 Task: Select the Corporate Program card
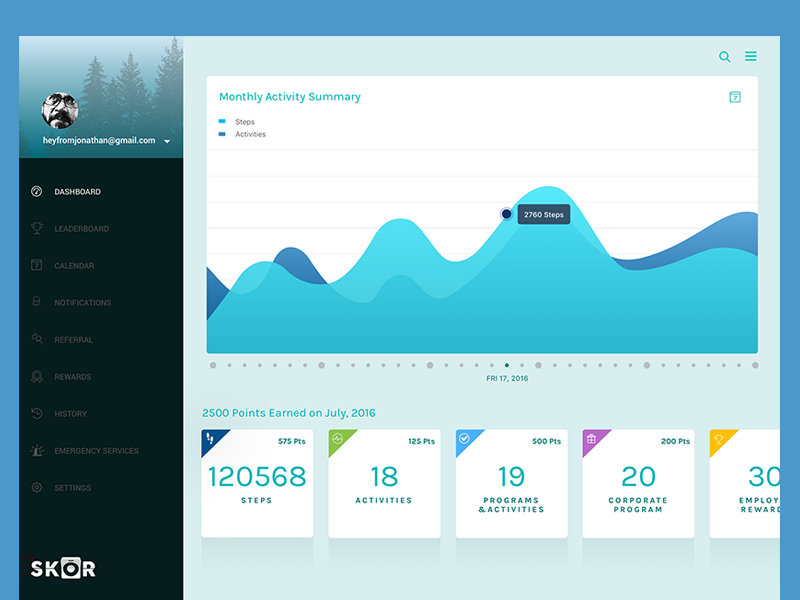tap(638, 484)
